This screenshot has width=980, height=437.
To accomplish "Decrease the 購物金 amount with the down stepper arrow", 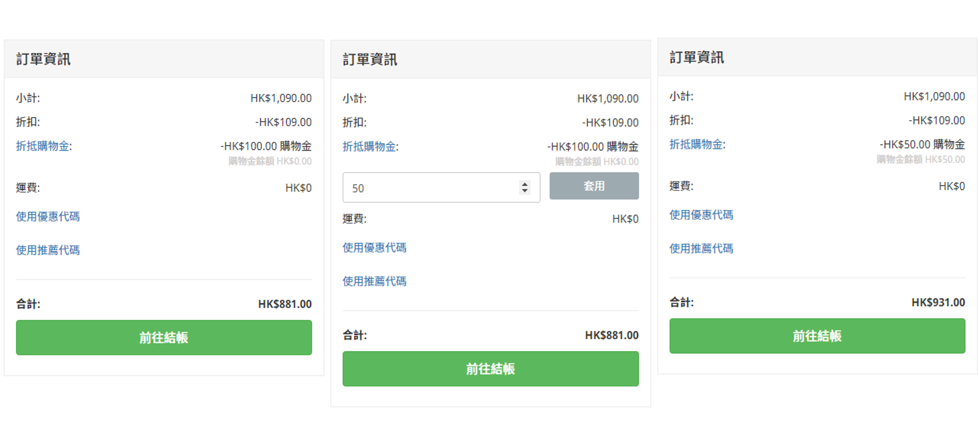I will (x=525, y=191).
